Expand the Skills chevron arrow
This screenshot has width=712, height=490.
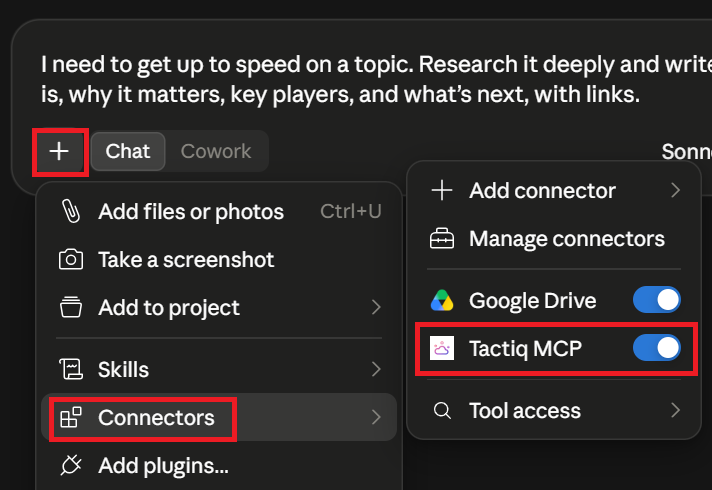click(x=376, y=369)
